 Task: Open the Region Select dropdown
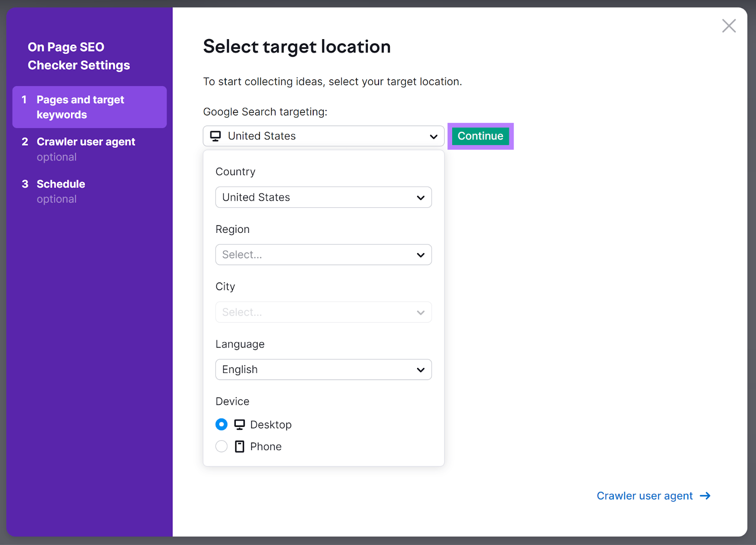pos(323,255)
